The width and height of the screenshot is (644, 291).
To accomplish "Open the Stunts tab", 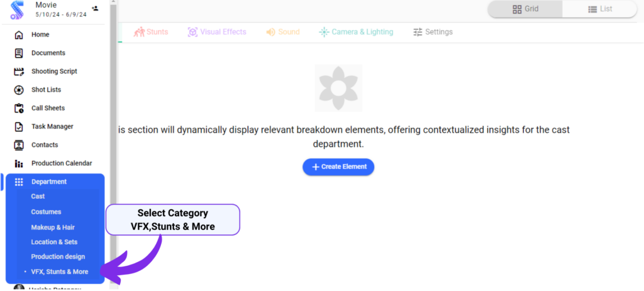I will click(x=151, y=32).
